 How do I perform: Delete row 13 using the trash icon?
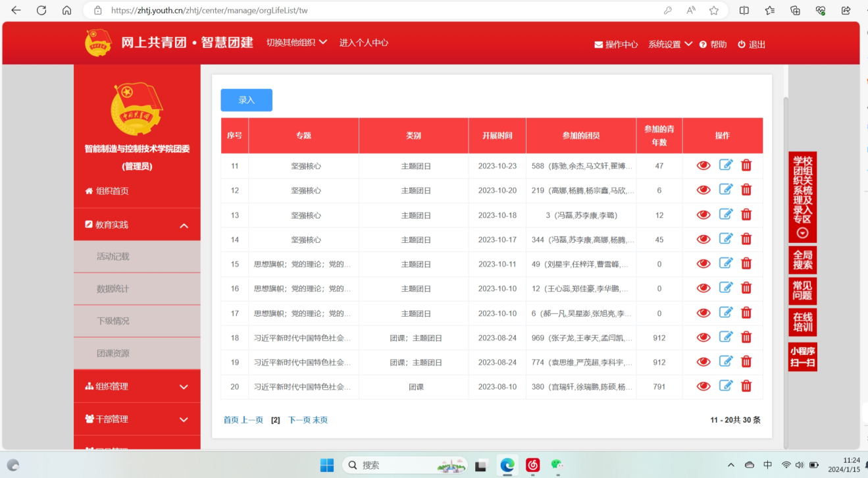click(x=746, y=215)
